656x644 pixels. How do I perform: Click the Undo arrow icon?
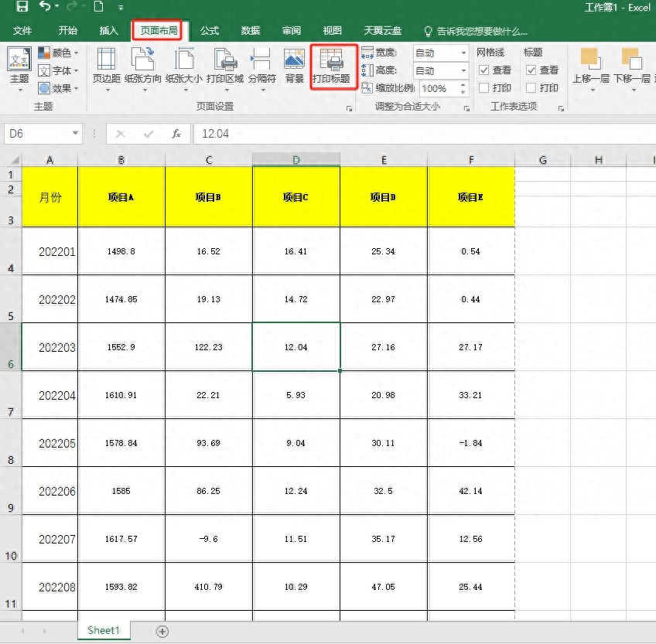point(45,6)
